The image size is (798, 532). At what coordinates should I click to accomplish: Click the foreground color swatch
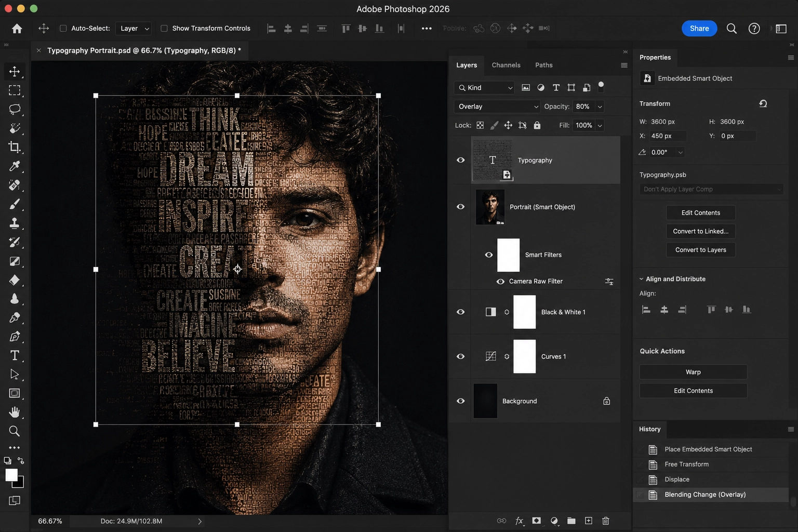tap(11, 475)
